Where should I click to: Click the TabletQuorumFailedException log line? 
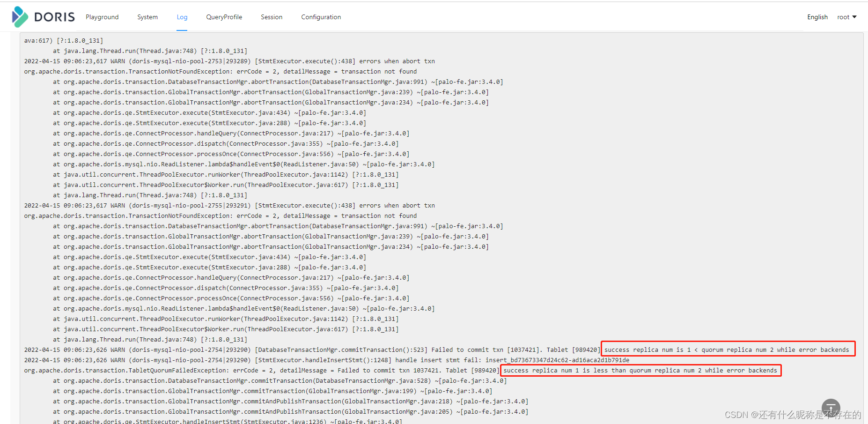coord(401,371)
